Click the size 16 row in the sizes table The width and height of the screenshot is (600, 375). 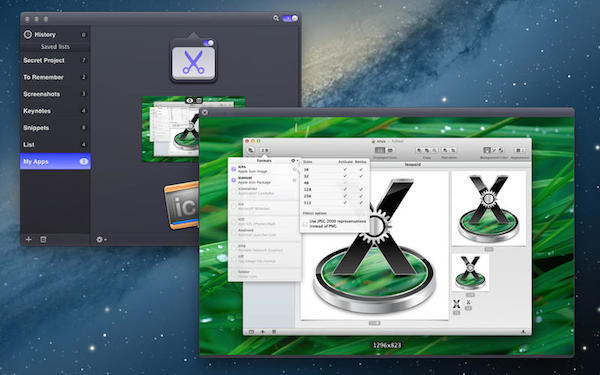(x=335, y=169)
